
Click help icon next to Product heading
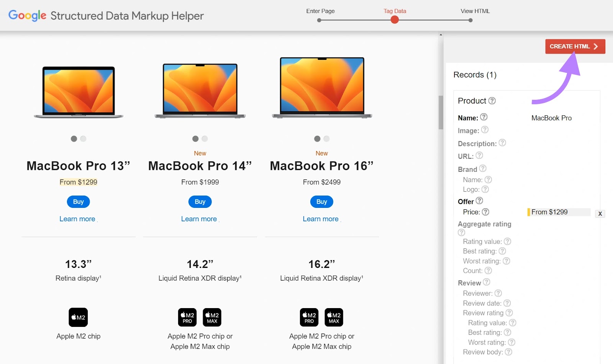[492, 101]
